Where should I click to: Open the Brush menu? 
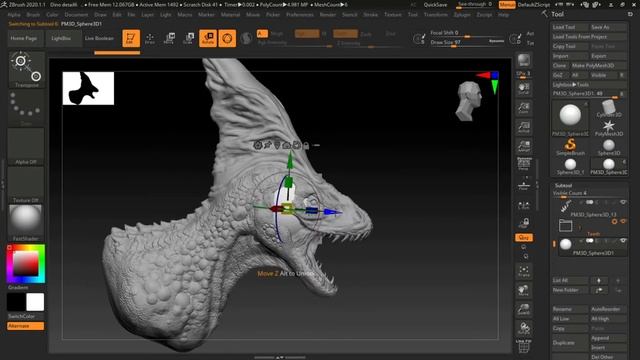tap(33, 15)
